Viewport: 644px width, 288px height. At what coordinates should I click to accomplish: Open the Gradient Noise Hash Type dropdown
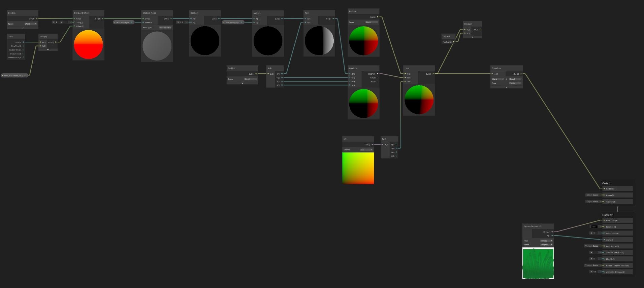(x=165, y=28)
